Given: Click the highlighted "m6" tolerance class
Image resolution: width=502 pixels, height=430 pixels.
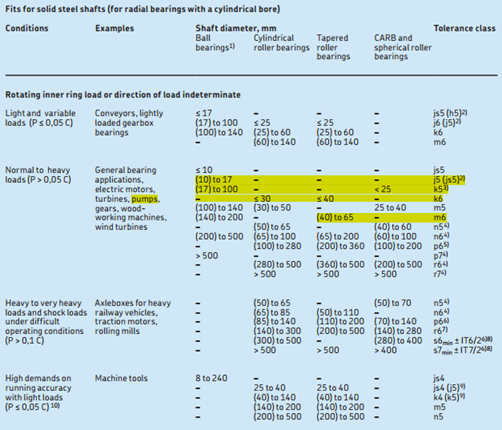Looking at the screenshot, I should point(440,217).
